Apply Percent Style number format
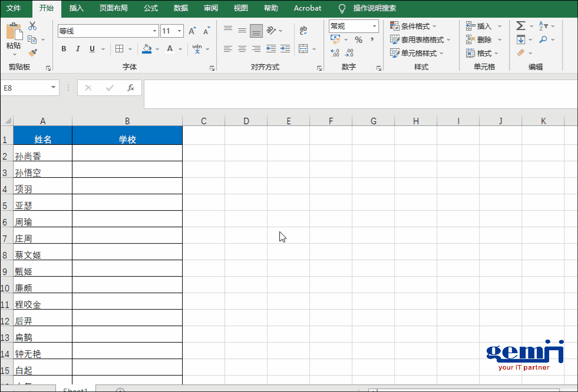The image size is (578, 392). coord(358,40)
